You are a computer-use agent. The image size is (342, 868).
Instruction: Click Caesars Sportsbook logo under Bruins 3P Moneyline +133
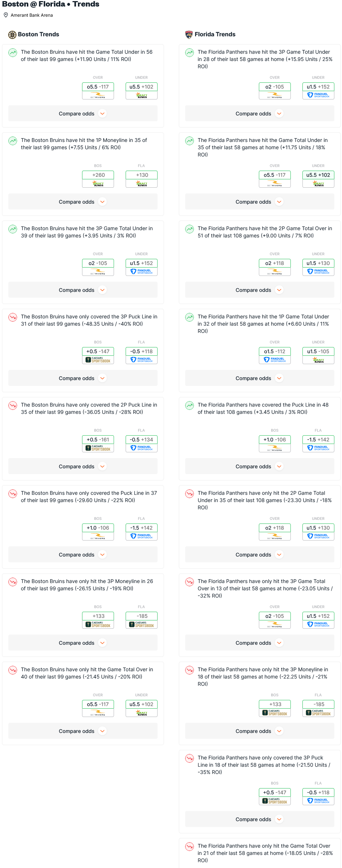(x=98, y=624)
